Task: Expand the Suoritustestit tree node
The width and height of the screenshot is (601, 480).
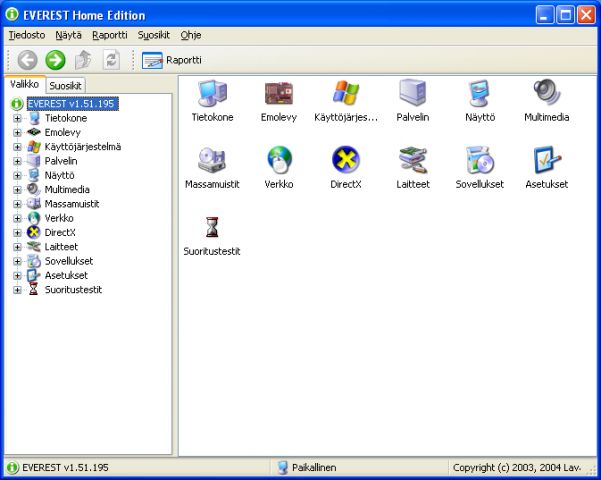Action: [x=17, y=290]
